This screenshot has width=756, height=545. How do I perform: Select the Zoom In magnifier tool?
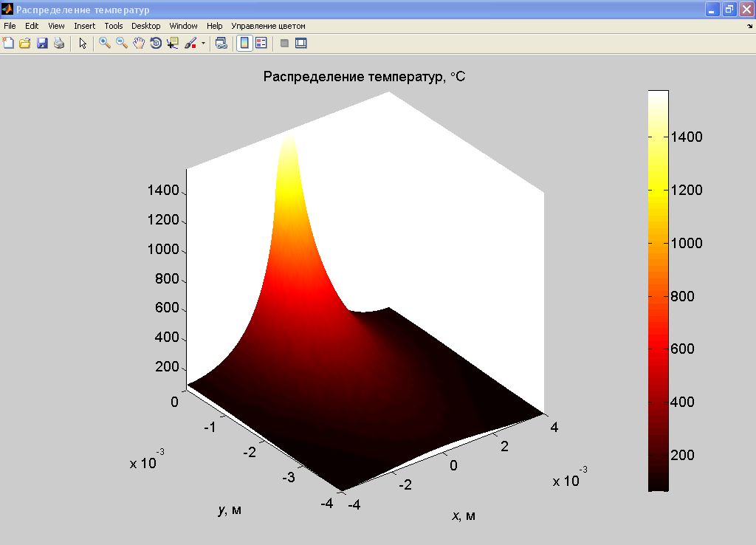(x=105, y=44)
